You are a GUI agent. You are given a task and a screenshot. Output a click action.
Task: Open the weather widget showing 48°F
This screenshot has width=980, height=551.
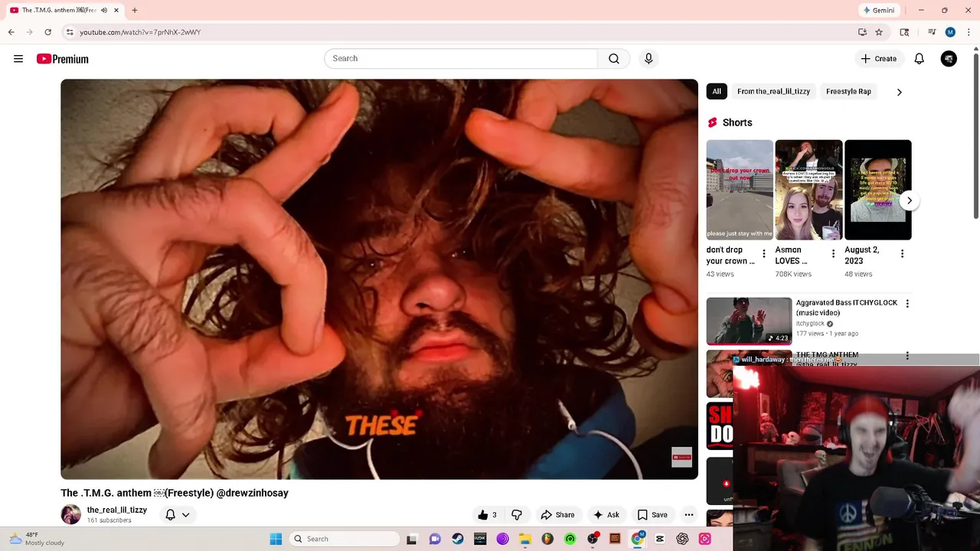click(38, 539)
